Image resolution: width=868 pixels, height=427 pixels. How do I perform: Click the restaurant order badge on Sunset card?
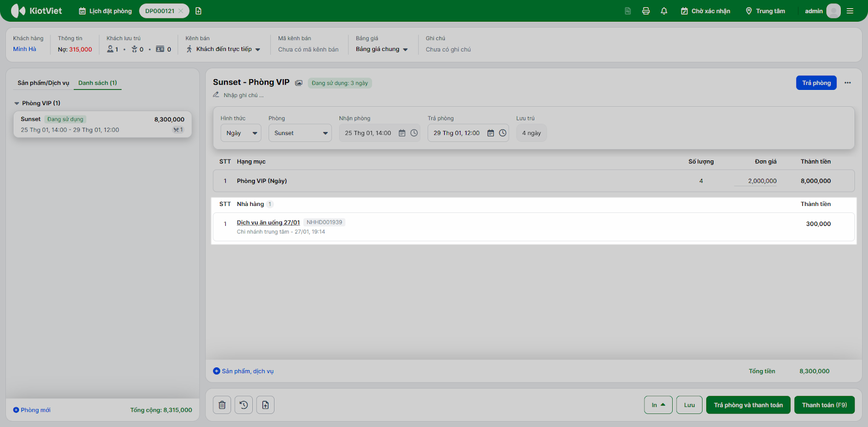tap(178, 130)
